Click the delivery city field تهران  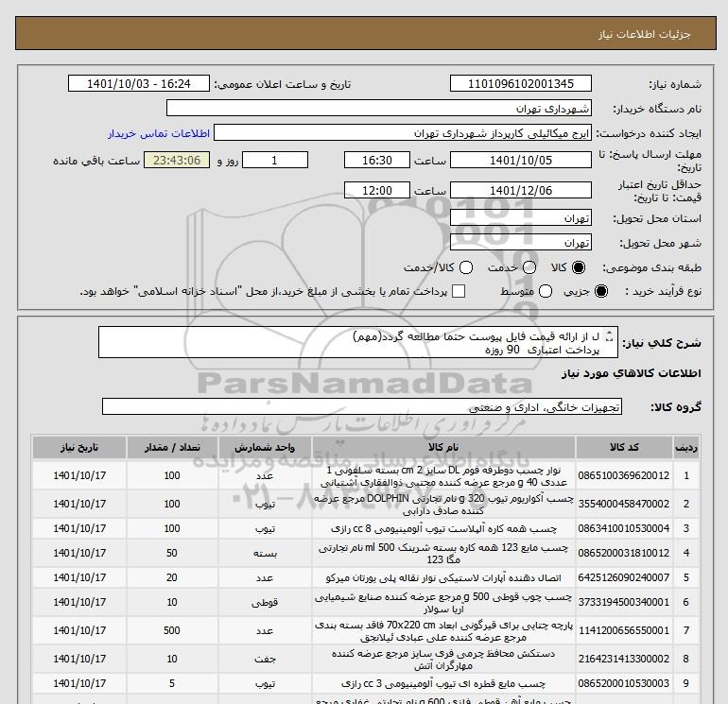click(520, 242)
